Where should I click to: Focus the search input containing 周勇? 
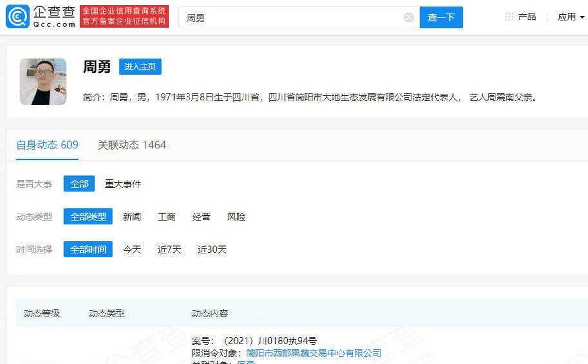click(299, 17)
